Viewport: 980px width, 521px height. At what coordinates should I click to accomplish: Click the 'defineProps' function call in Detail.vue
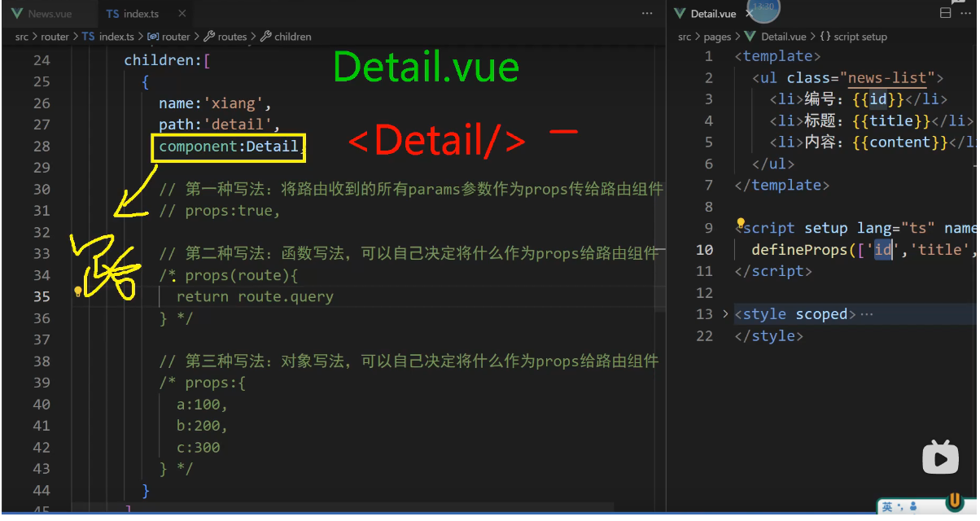coord(800,250)
